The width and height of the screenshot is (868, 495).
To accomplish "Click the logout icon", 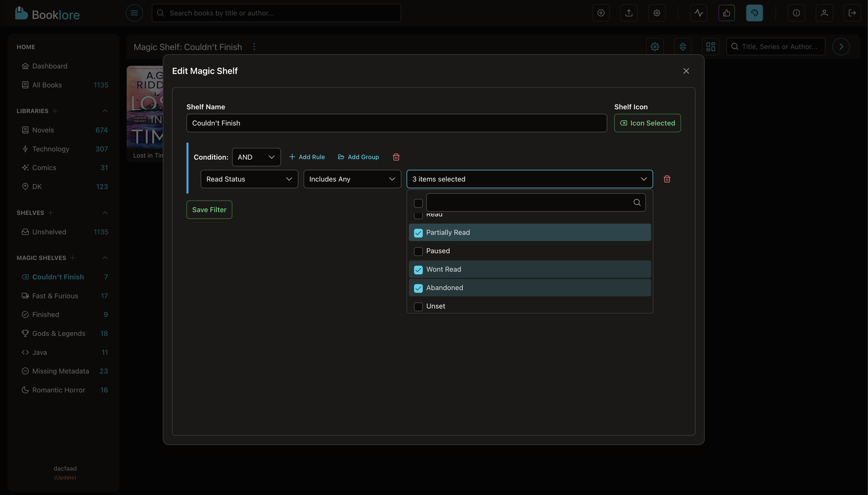I will [852, 13].
